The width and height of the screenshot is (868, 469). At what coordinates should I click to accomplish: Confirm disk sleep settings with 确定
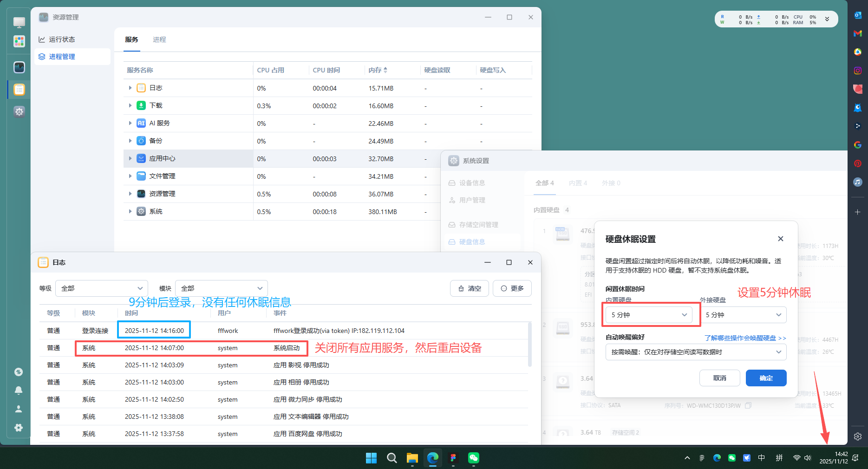click(765, 378)
